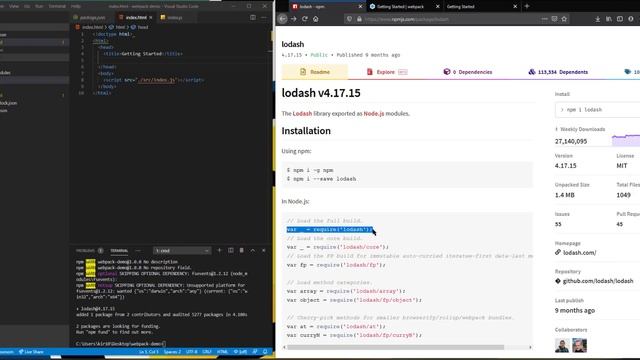Screen dimensions: 640x360
Task: Click the html breadcrumb in VS Code
Action: (117, 27)
